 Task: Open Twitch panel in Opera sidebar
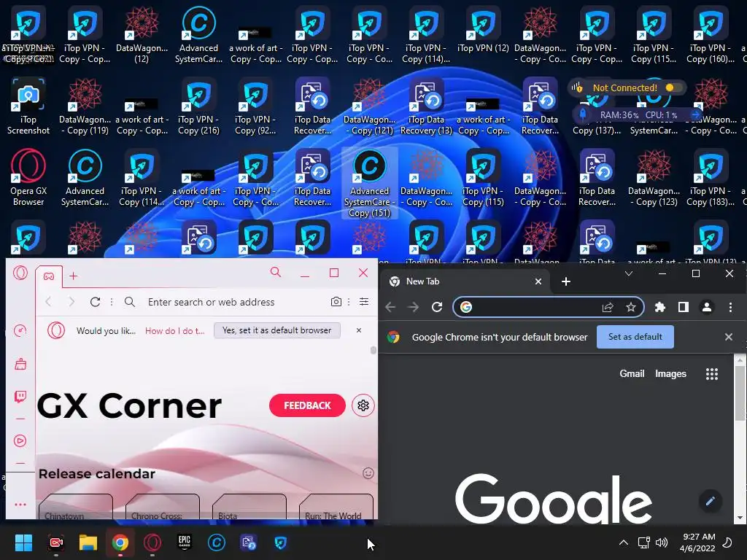pyautogui.click(x=20, y=397)
